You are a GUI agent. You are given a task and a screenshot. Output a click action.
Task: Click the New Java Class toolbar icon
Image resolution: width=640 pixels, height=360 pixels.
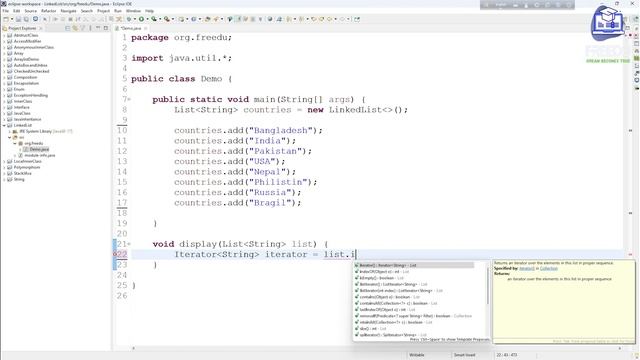coord(193,19)
